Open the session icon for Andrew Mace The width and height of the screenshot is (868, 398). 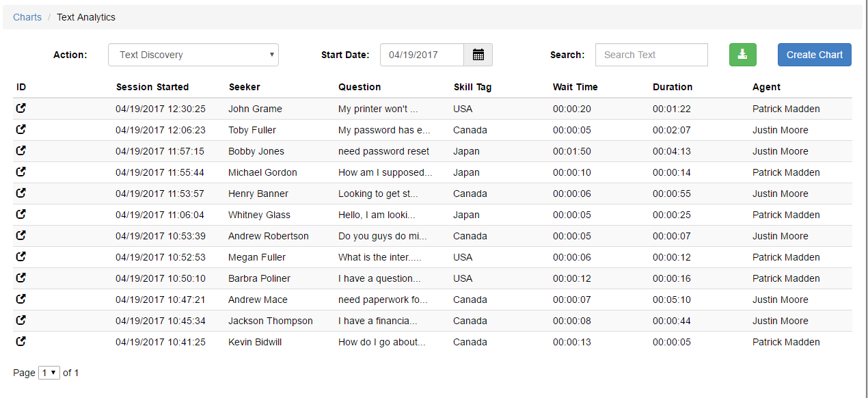click(21, 299)
